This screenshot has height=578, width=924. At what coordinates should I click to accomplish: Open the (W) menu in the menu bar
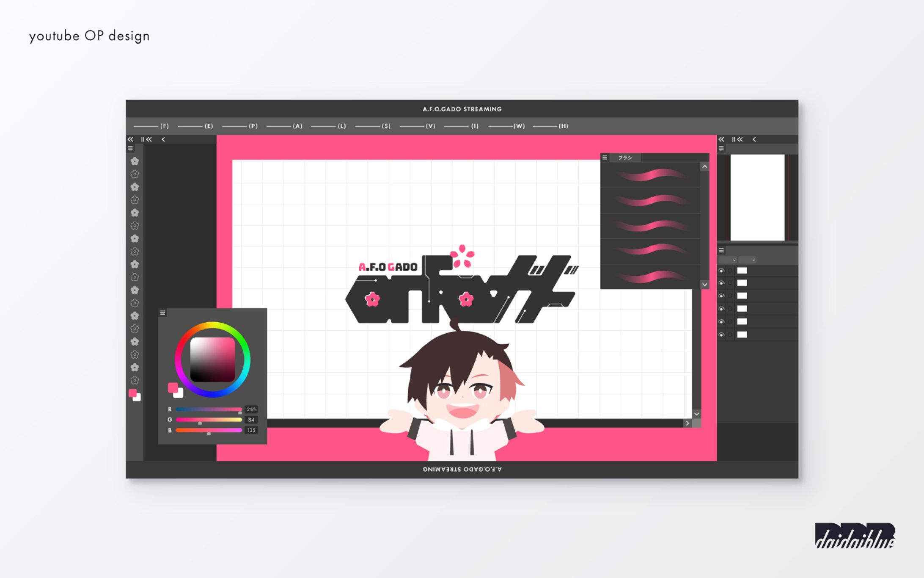[519, 126]
